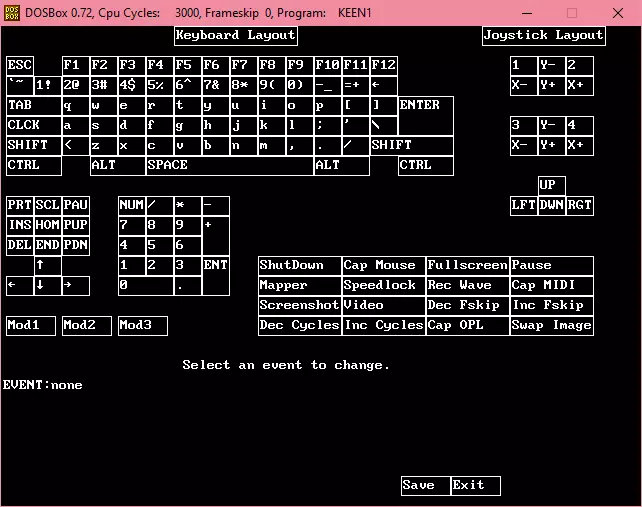Click the Joystick Layout header
Viewport: 642px width, 507px height.
pyautogui.click(x=544, y=36)
